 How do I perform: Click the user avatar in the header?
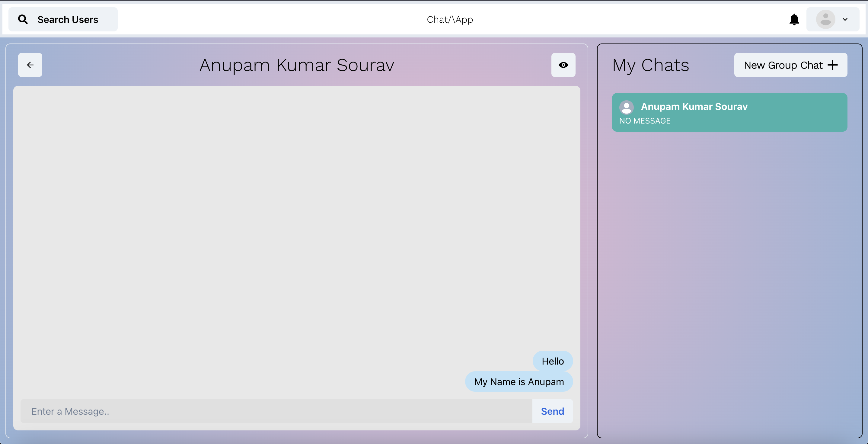825,20
